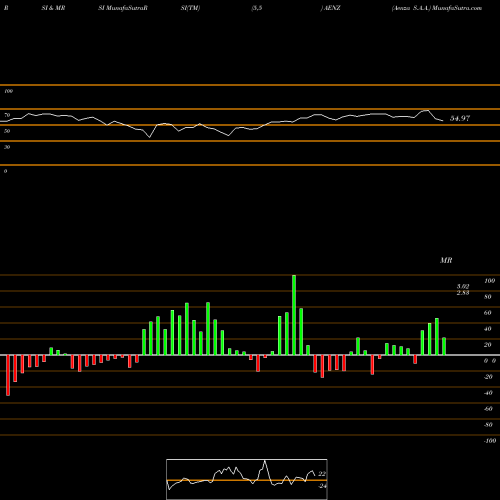500x500 pixels.
Task: Click the 'SI(TM)' header text
Action: [x=190, y=8]
